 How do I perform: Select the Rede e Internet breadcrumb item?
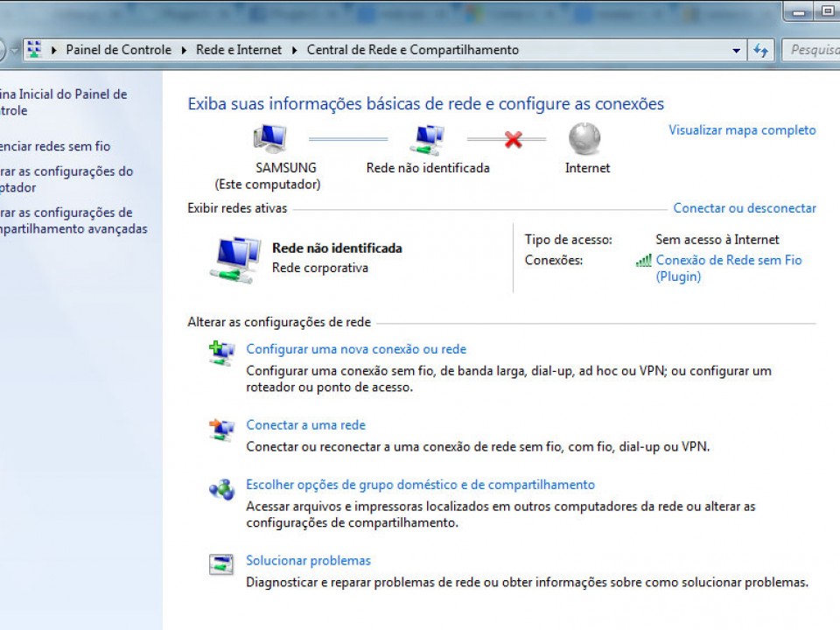238,50
